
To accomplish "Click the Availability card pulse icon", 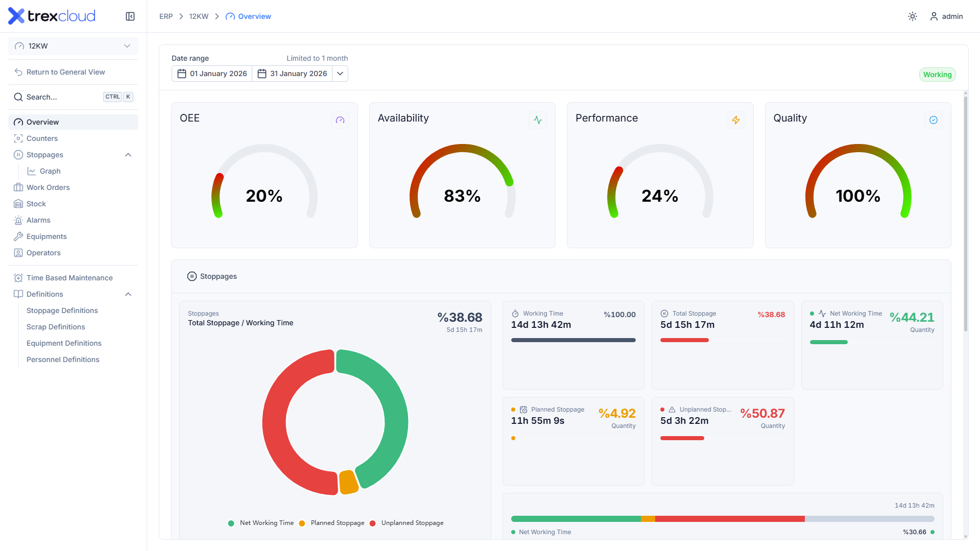I will click(538, 120).
